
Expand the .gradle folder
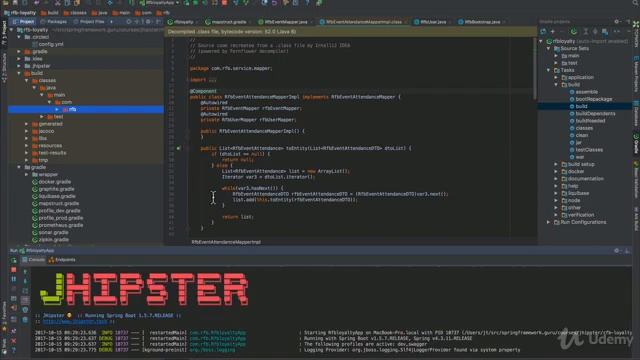tap(19, 52)
